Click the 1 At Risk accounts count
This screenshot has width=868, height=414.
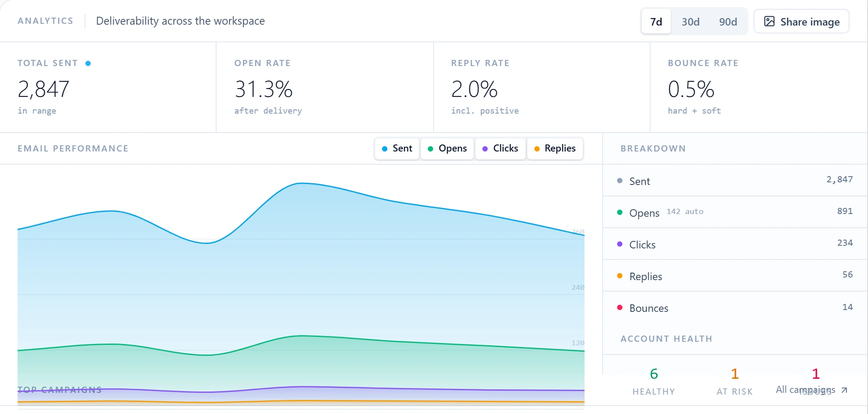734,374
